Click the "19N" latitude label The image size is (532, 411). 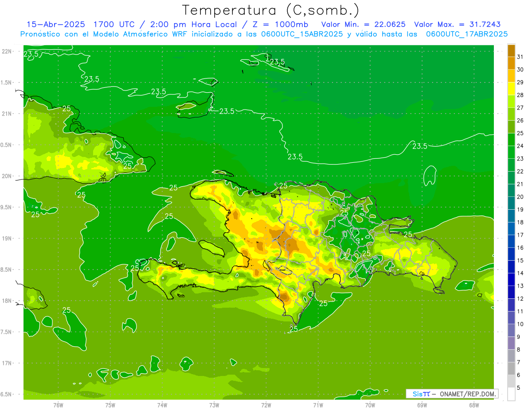click(x=7, y=239)
